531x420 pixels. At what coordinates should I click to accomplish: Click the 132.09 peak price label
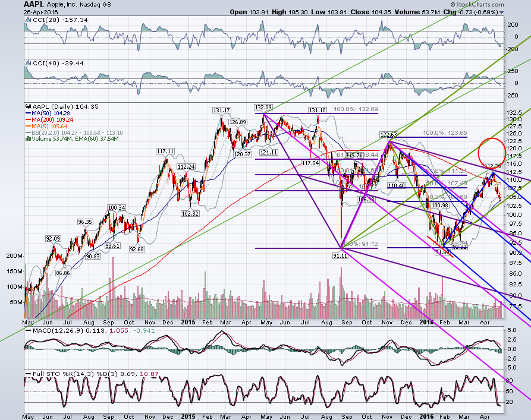pyautogui.click(x=263, y=108)
